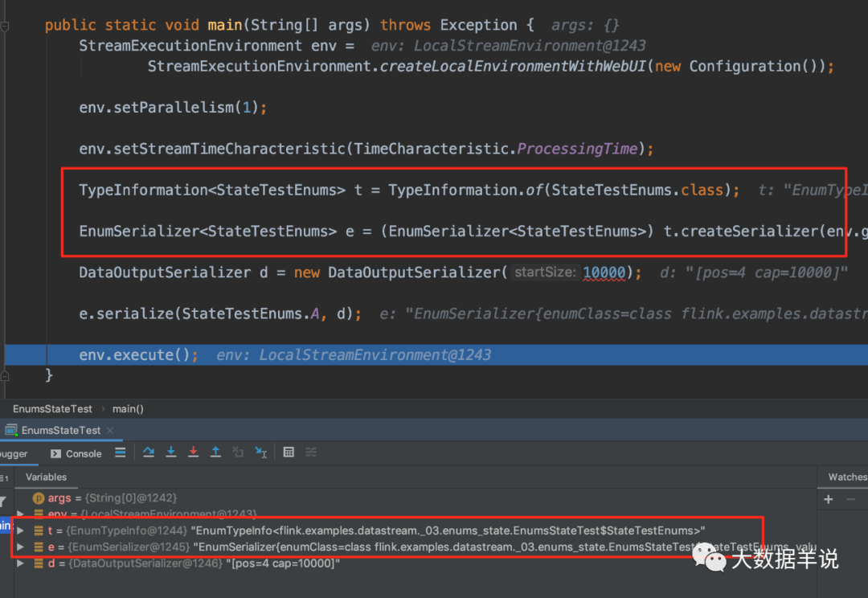This screenshot has height=598, width=868.
Task: Click createLocalEnvironmentWithWebUI method call
Action: pos(513,67)
